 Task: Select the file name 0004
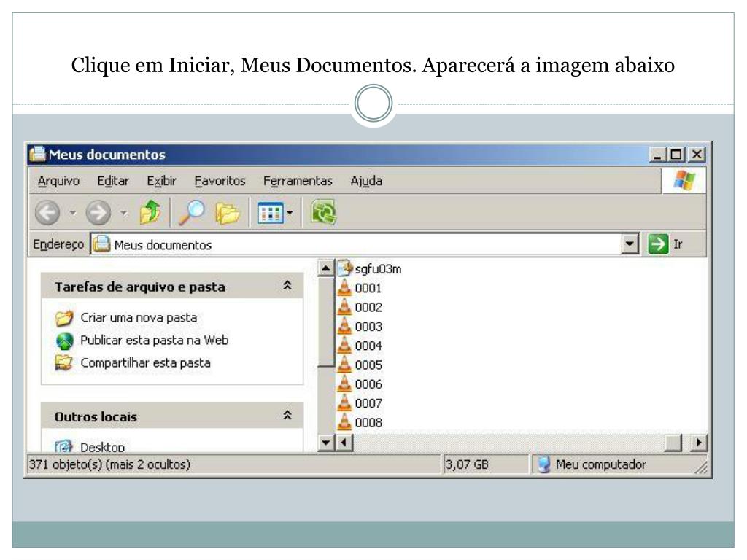point(368,346)
